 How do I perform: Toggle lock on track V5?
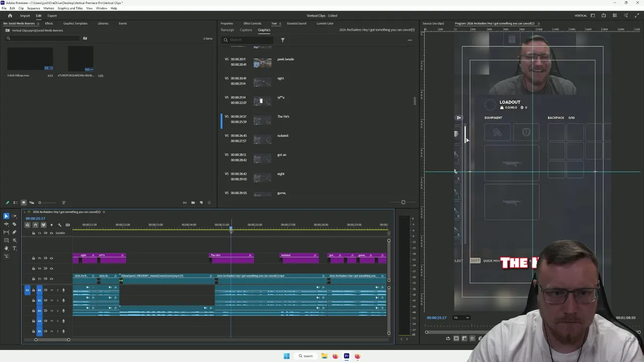34,258
